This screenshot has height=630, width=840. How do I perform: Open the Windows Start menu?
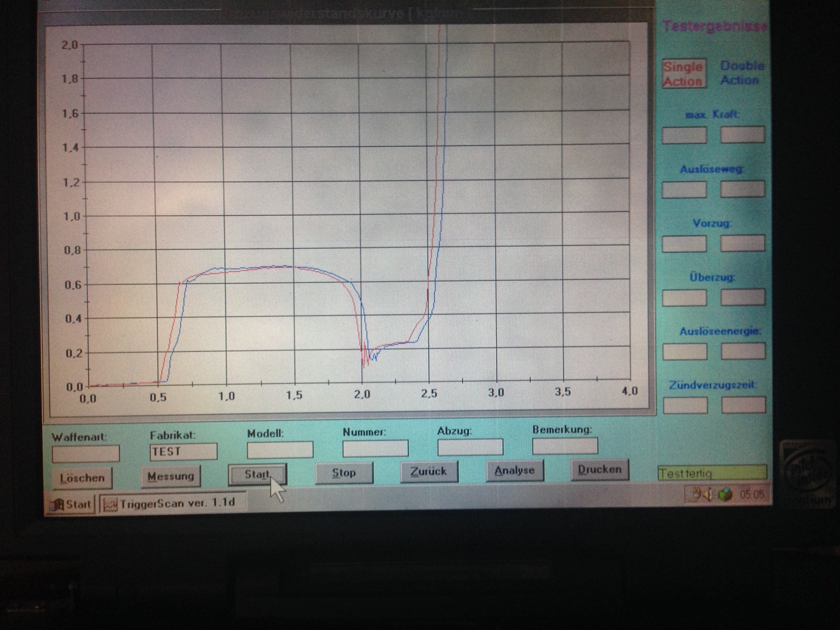point(71,504)
